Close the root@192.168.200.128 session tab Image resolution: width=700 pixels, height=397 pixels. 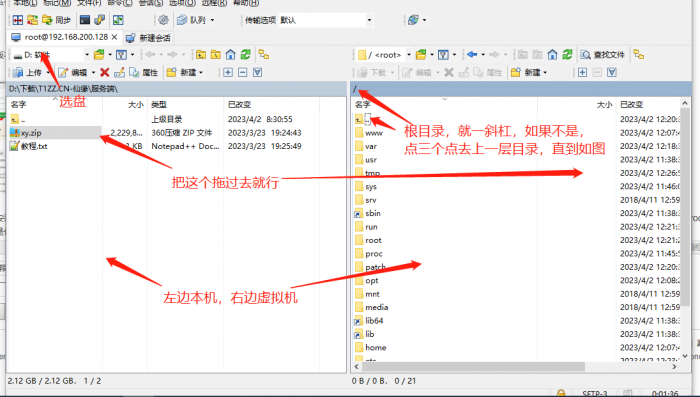115,37
